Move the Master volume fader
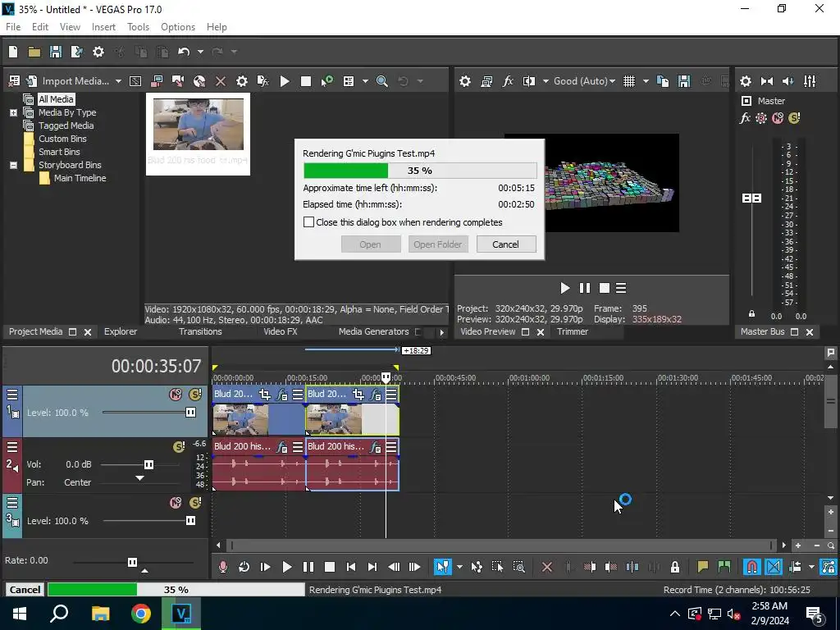 [x=751, y=199]
